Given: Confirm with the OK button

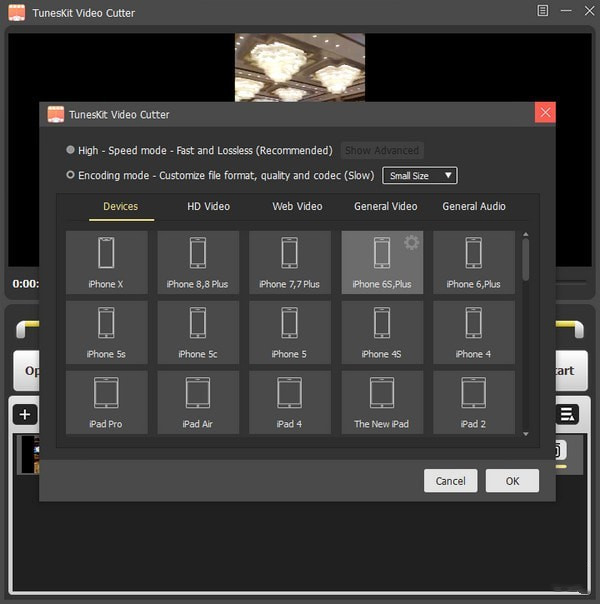Looking at the screenshot, I should [x=512, y=481].
